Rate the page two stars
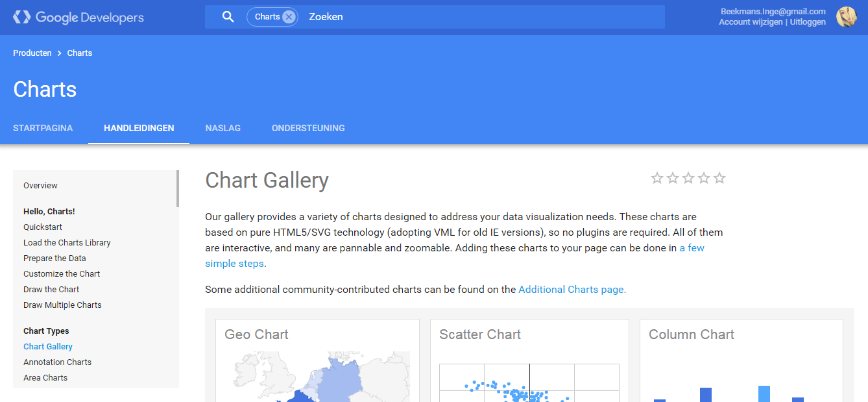Image resolution: width=868 pixels, height=402 pixels. click(x=673, y=178)
